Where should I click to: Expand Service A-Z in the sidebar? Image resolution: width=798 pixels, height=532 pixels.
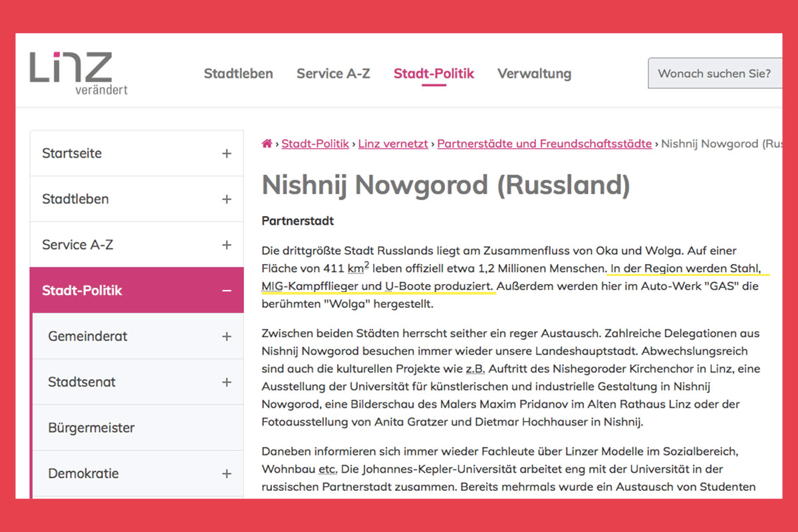[227, 245]
